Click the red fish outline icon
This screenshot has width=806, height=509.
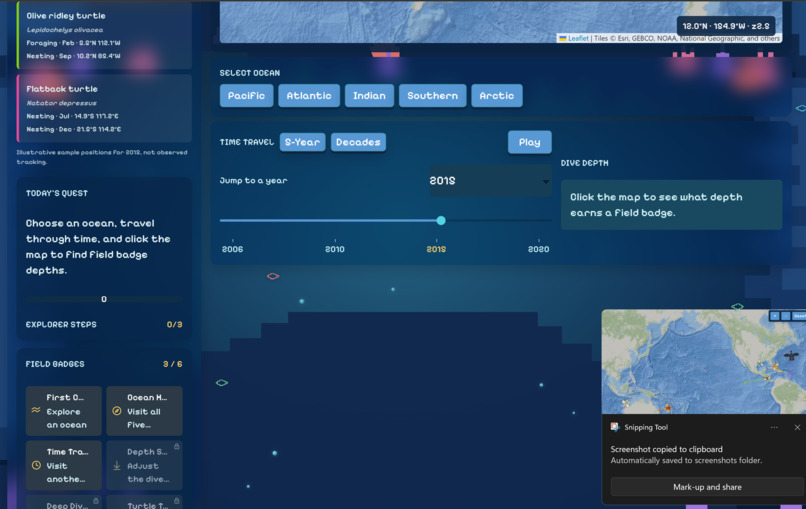coord(273,277)
